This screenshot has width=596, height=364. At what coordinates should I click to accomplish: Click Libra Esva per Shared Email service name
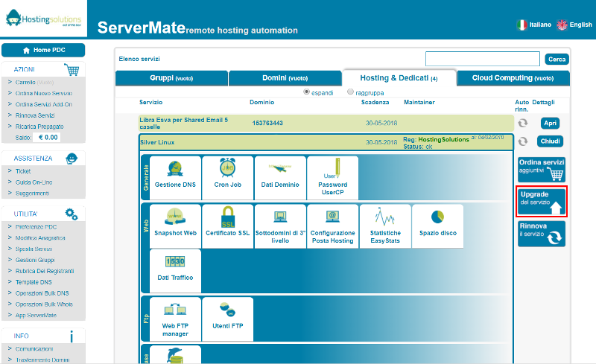coord(183,123)
